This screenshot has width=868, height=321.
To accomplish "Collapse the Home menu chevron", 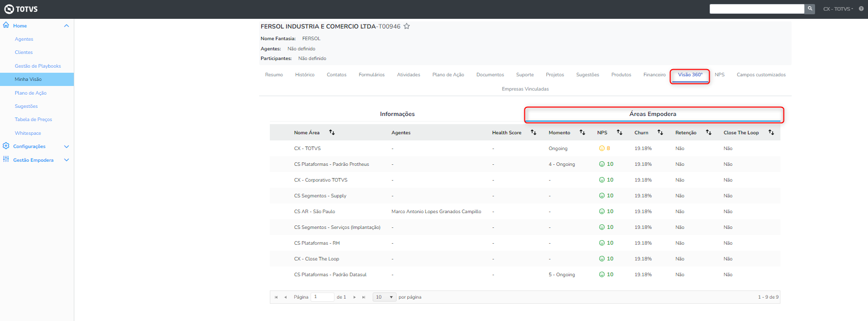I will tap(66, 25).
